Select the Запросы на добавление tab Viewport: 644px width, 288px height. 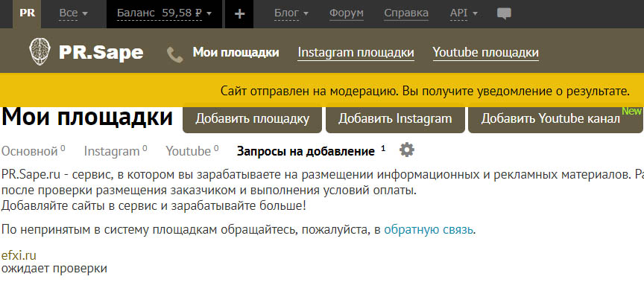pyautogui.click(x=311, y=151)
